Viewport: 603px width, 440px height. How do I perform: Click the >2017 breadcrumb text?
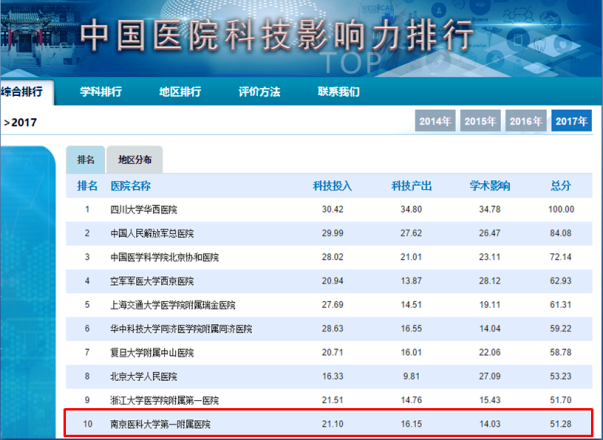[x=20, y=123]
